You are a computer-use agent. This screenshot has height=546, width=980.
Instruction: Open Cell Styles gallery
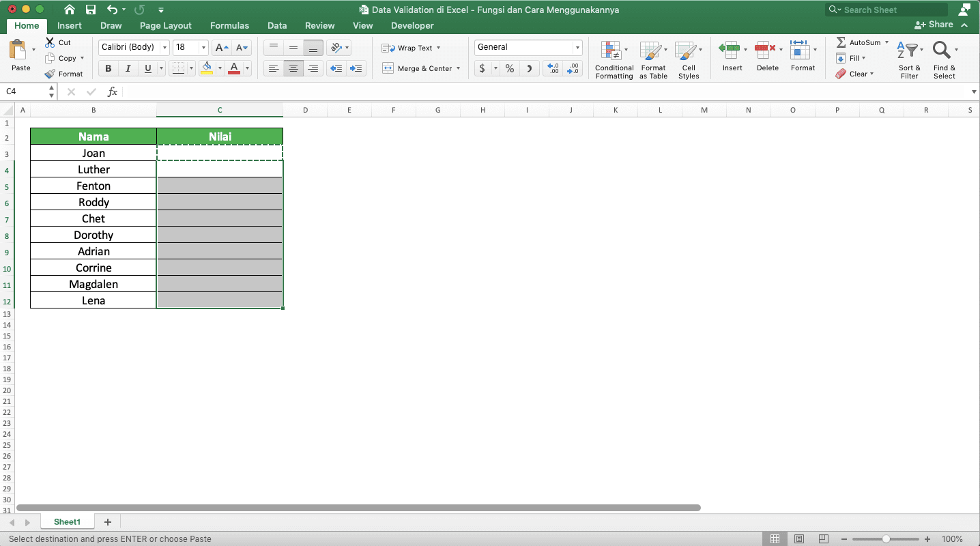coord(688,60)
